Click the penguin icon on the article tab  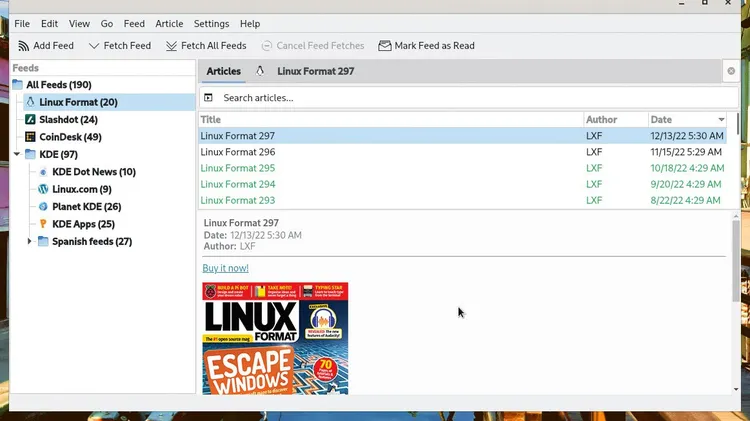click(x=260, y=71)
